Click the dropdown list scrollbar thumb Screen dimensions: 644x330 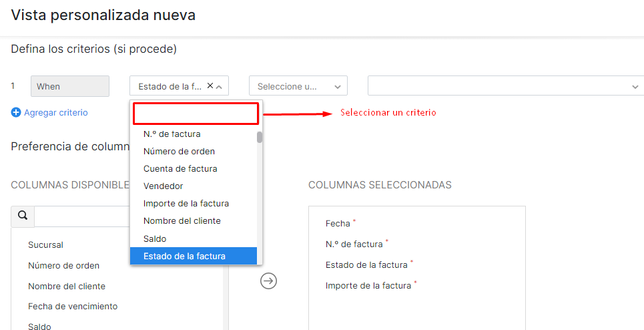[260, 138]
